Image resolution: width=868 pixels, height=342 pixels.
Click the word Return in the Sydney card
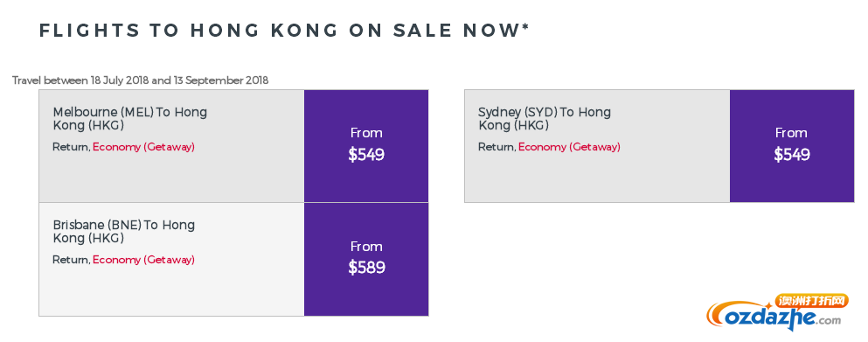[496, 148]
